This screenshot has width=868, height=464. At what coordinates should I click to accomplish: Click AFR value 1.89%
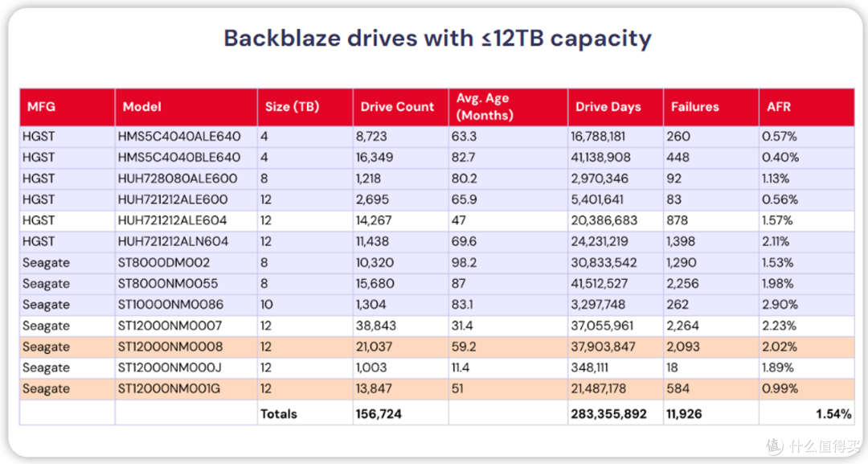[778, 368]
